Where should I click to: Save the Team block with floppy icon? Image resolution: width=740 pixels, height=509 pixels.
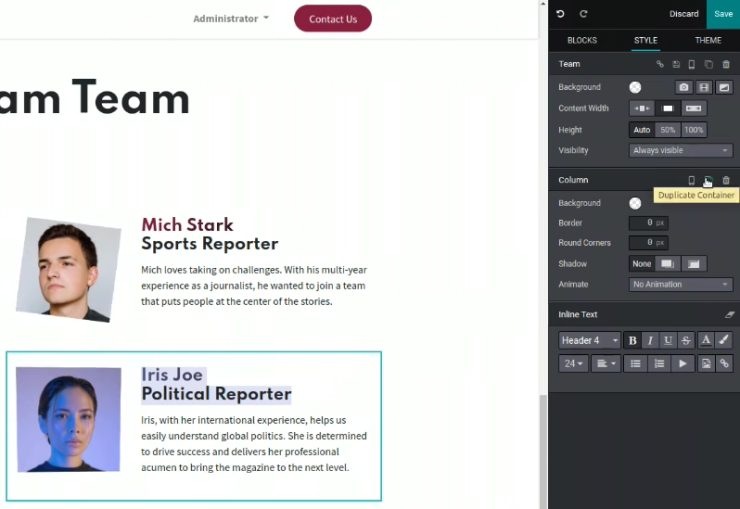tap(676, 64)
